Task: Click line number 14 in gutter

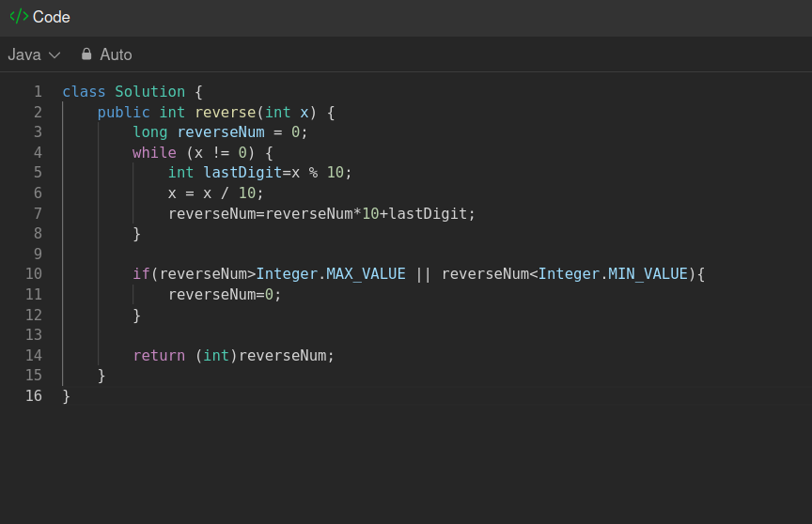Action: tap(34, 355)
